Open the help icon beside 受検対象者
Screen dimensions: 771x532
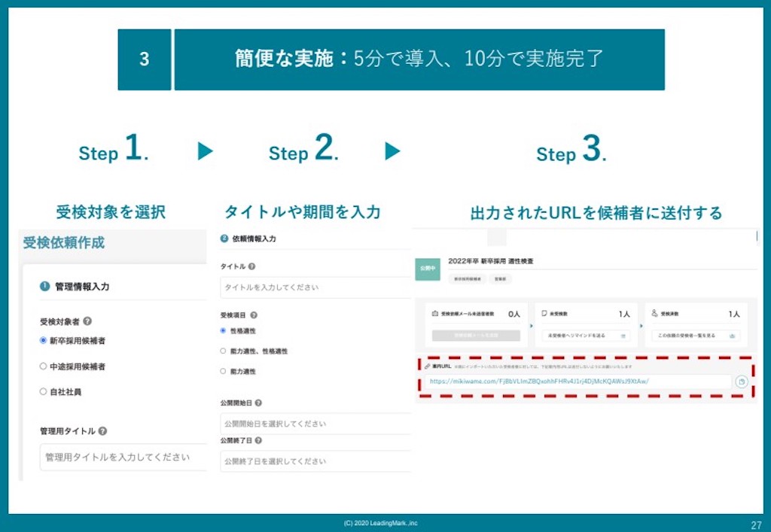point(88,321)
